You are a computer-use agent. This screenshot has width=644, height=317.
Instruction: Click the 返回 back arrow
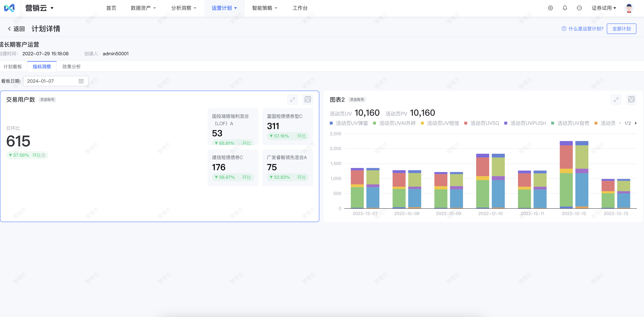click(10, 29)
